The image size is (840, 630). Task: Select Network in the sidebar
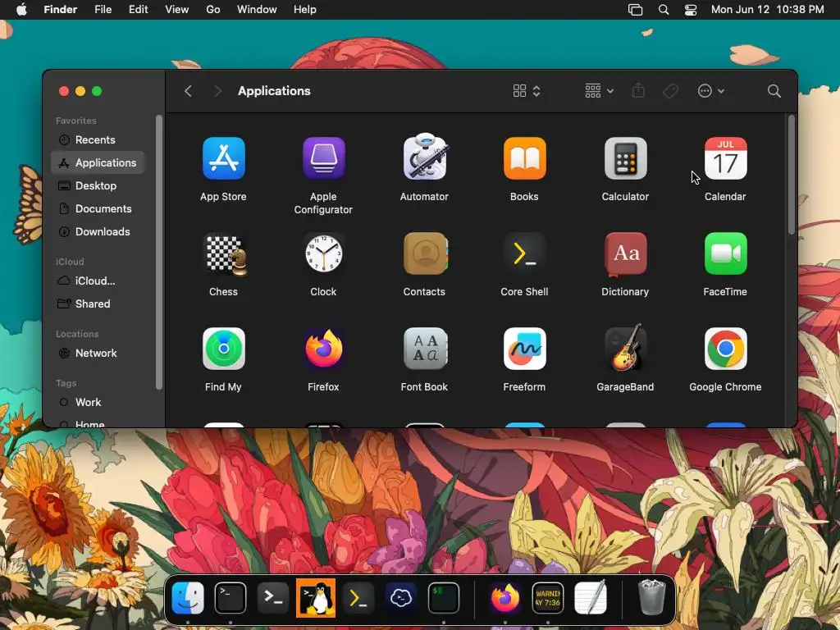(x=98, y=353)
